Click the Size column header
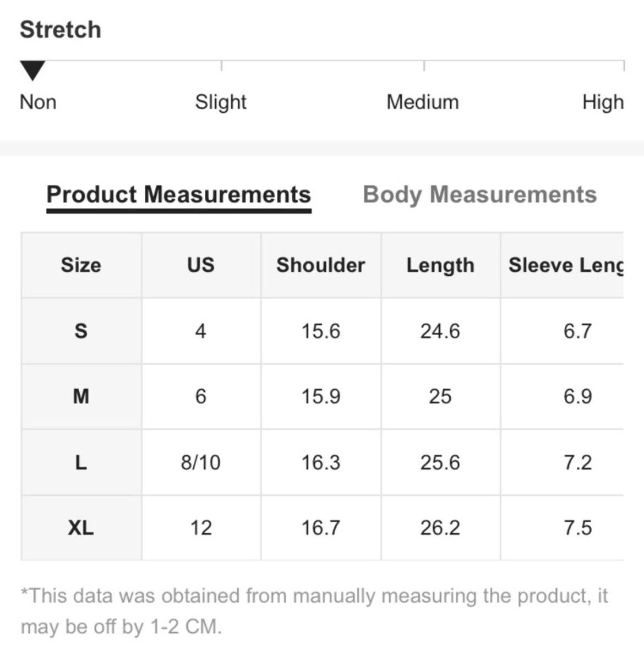Viewport: 644px width, 672px height. pos(81,265)
